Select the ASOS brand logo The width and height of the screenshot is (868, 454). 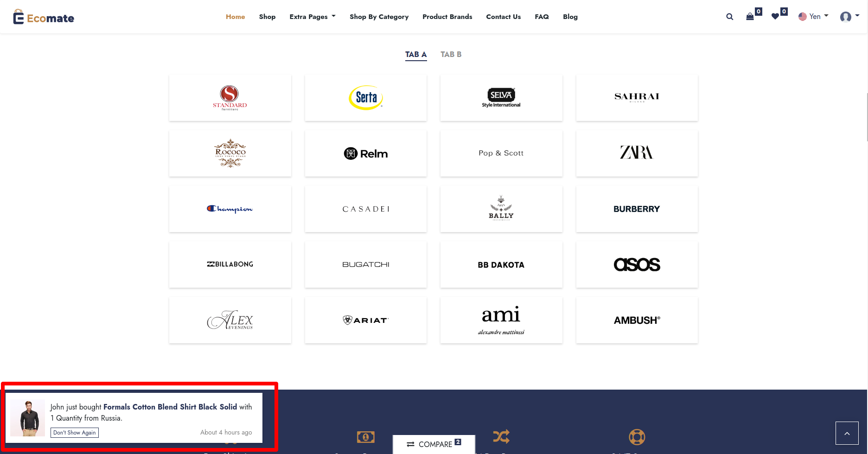coord(637,265)
